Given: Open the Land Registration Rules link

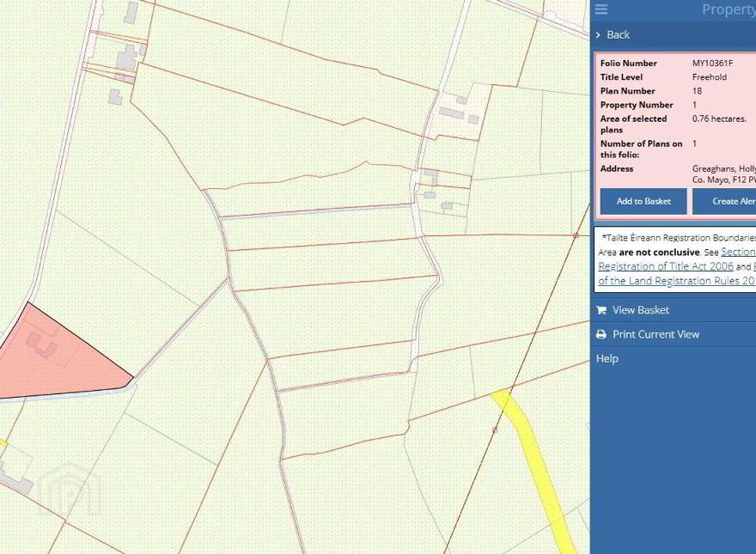Looking at the screenshot, I should pyautogui.click(x=677, y=281).
